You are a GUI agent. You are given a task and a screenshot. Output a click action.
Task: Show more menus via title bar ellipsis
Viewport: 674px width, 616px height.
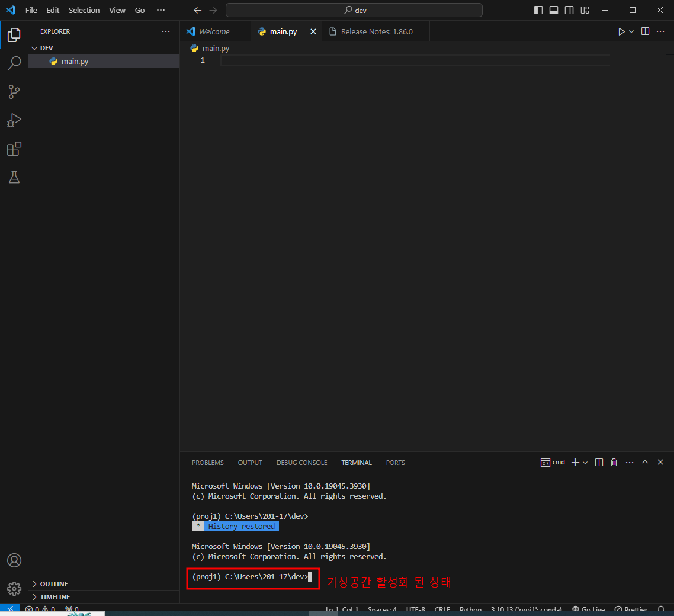(x=161, y=10)
